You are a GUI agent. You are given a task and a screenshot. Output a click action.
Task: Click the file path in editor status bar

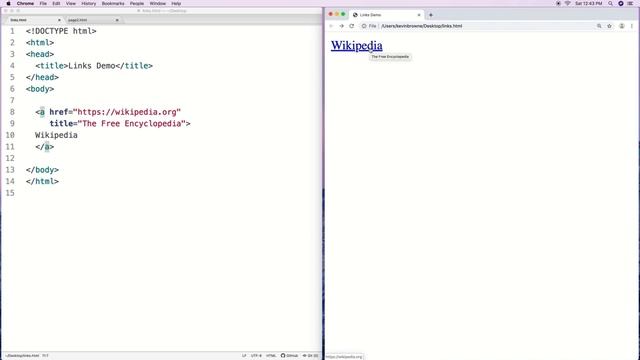23,356
